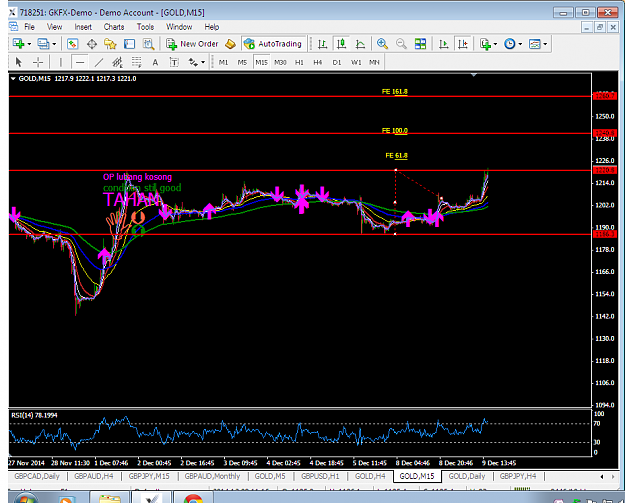Open the New Chart tool
Screen dimensions: 625x503
[x=18, y=43]
